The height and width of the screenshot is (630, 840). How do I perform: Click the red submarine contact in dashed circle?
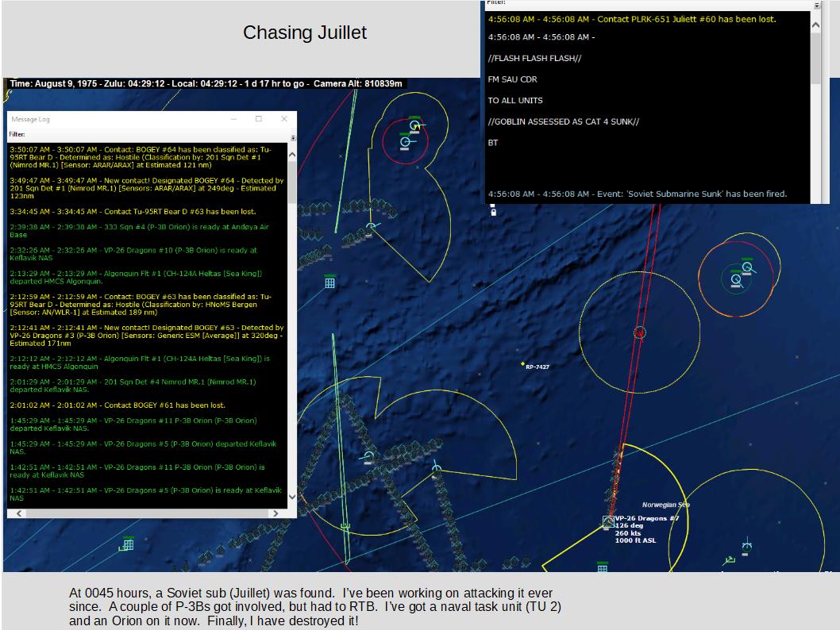640,333
